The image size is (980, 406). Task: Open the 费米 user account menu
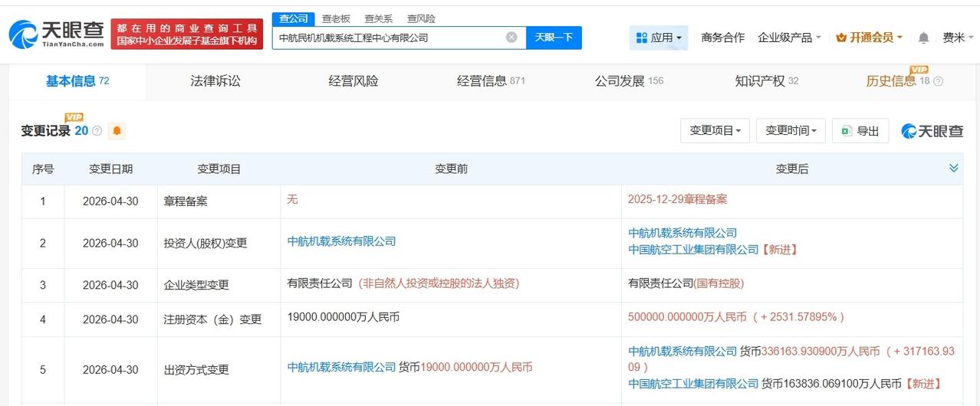959,38
